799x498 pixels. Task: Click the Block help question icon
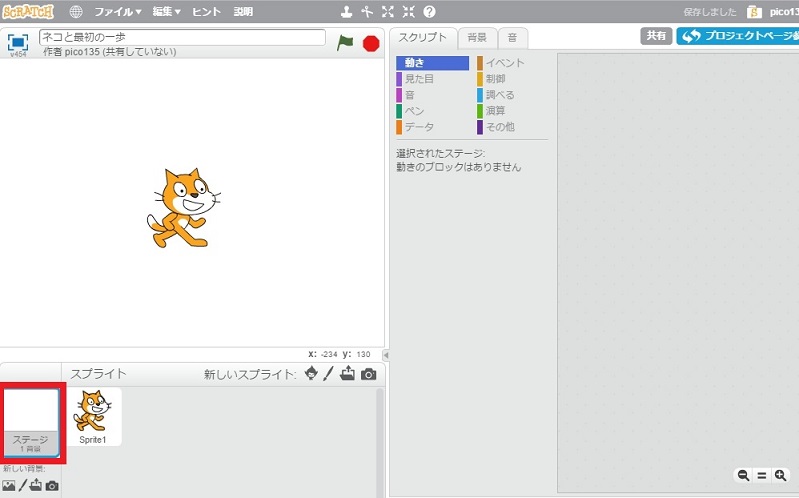tap(430, 11)
